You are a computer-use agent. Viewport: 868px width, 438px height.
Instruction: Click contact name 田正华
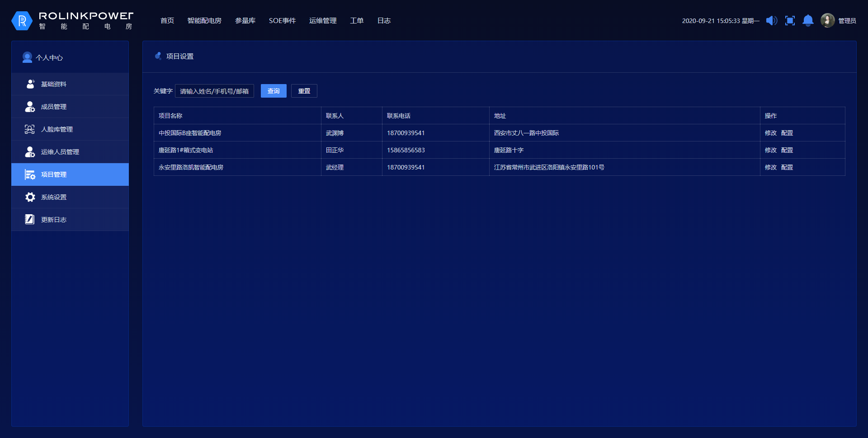(x=335, y=150)
